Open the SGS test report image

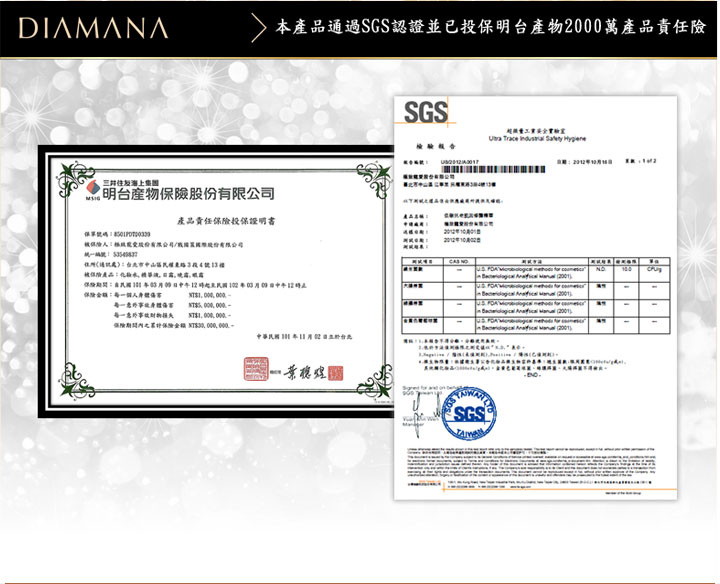coord(535,298)
